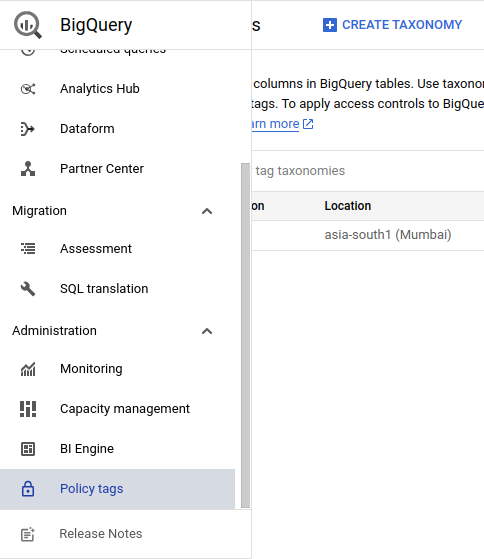Click the Partner Center icon

coord(28,169)
